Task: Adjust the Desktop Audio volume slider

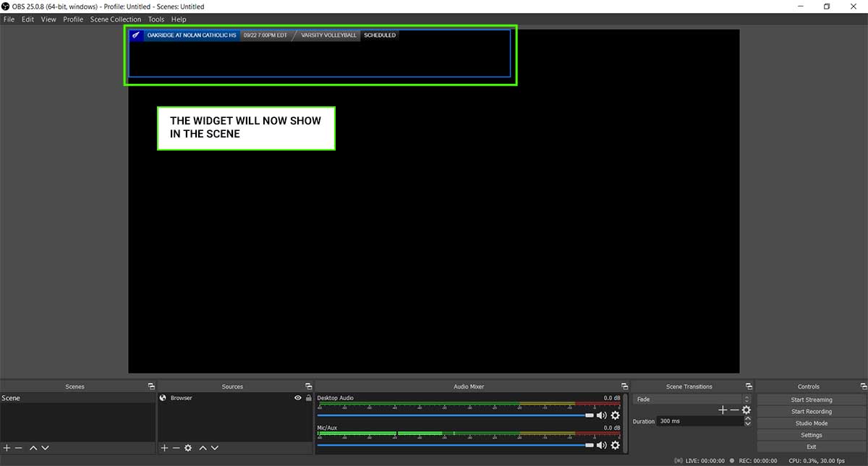Action: [x=456, y=415]
